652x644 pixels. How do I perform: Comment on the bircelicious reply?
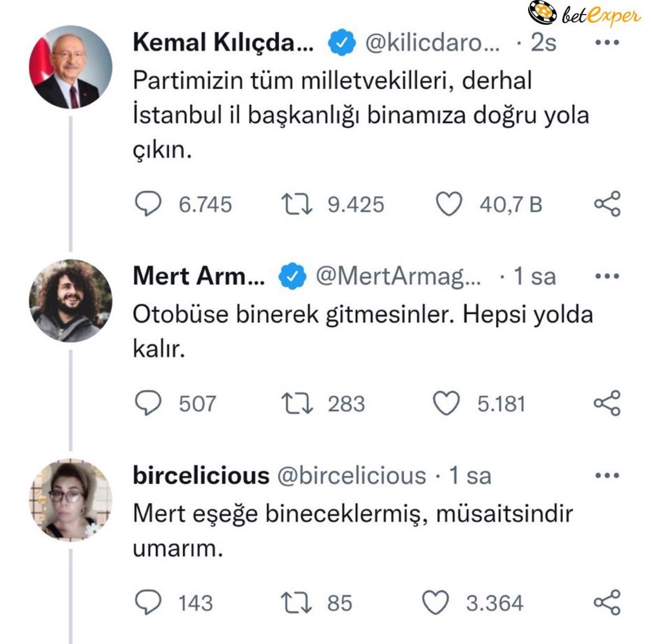click(x=148, y=603)
